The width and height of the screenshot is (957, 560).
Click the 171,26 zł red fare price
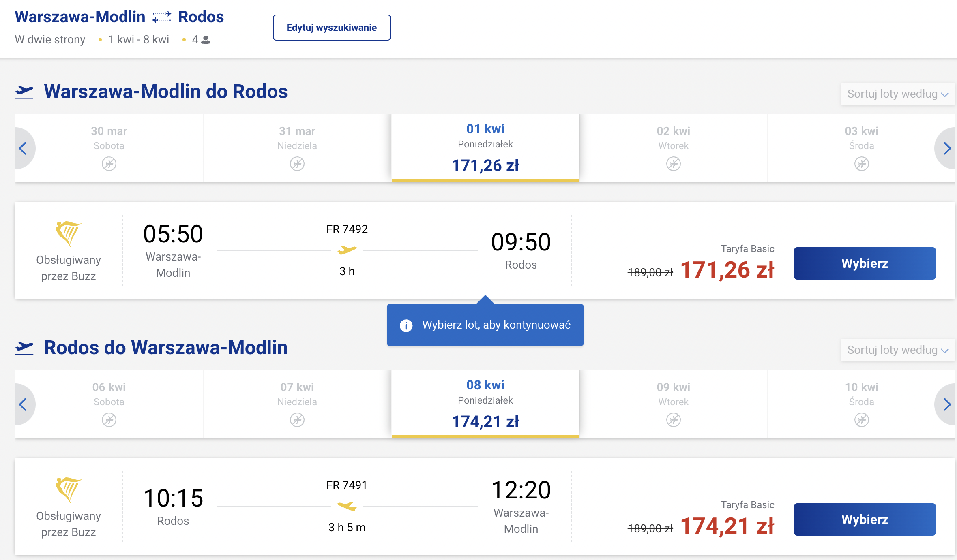pos(727,270)
